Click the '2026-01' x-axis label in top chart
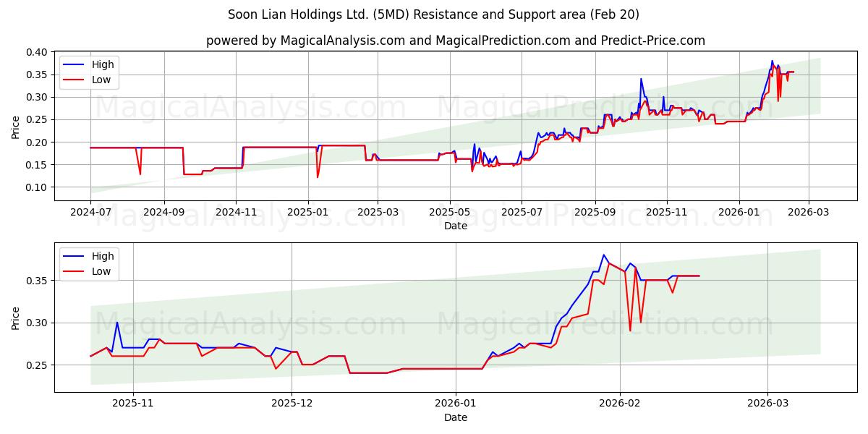 pos(739,213)
